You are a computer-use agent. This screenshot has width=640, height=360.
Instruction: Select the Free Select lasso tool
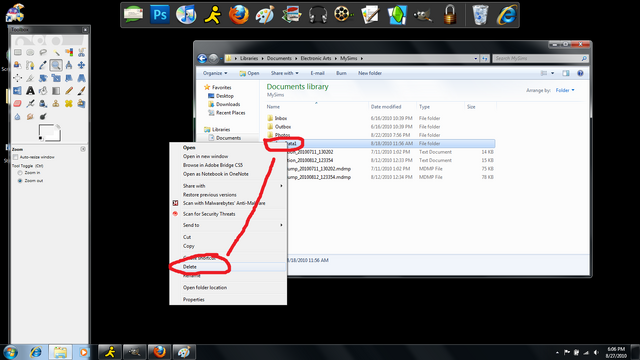pyautogui.click(x=43, y=52)
